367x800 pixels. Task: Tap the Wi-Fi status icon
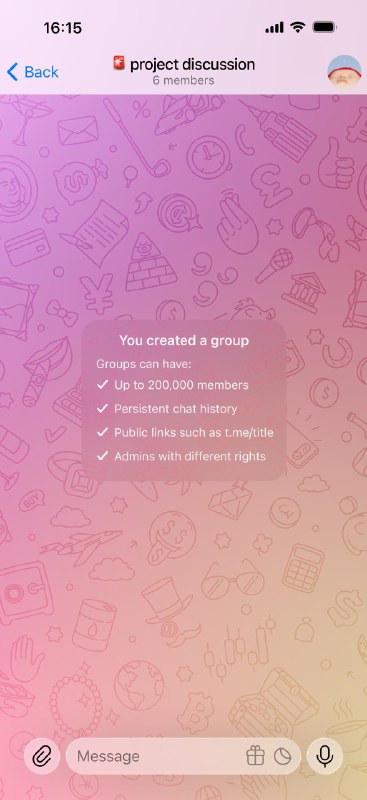point(298,28)
